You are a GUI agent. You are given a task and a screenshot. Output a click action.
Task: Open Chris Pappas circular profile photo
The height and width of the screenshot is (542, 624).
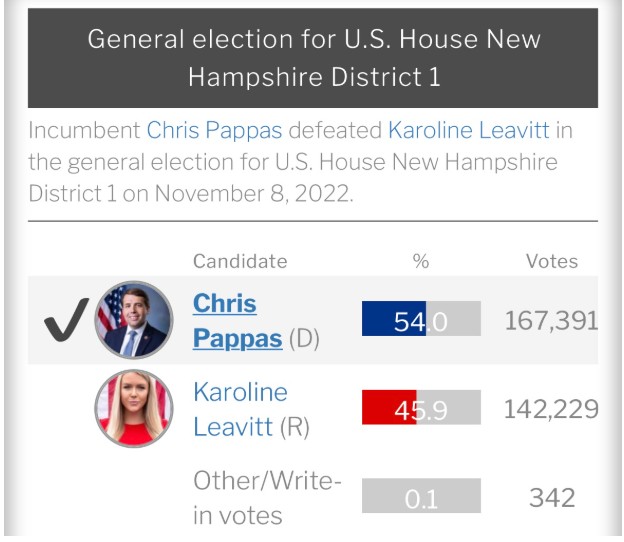[x=134, y=320]
